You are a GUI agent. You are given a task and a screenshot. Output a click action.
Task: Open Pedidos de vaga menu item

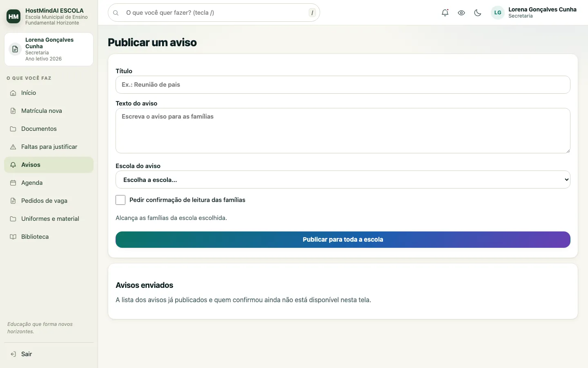pos(49,201)
